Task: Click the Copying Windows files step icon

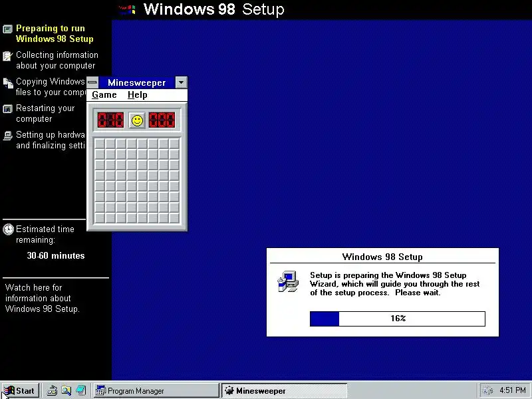Action: click(8, 82)
